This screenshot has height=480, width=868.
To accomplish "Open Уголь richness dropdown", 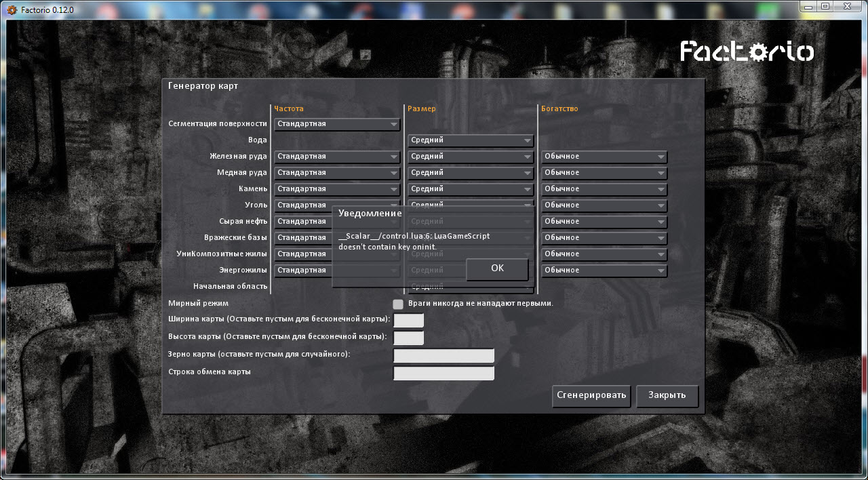I will pyautogui.click(x=604, y=205).
